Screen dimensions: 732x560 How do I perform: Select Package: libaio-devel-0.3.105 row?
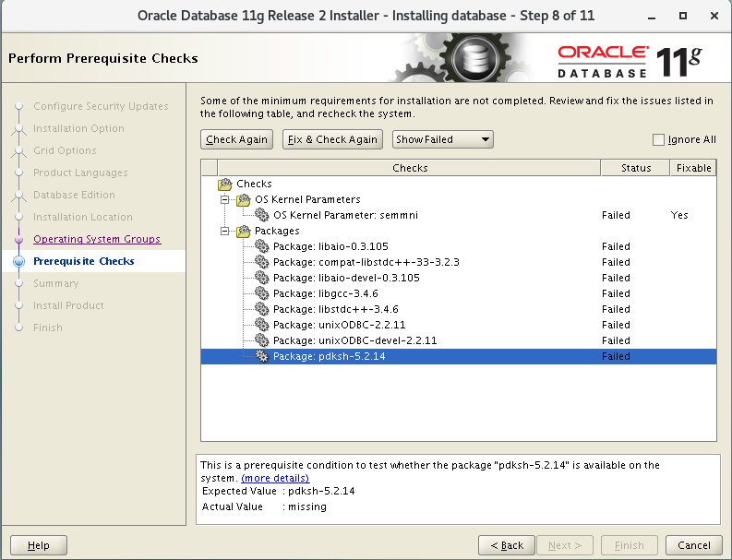[x=459, y=278]
